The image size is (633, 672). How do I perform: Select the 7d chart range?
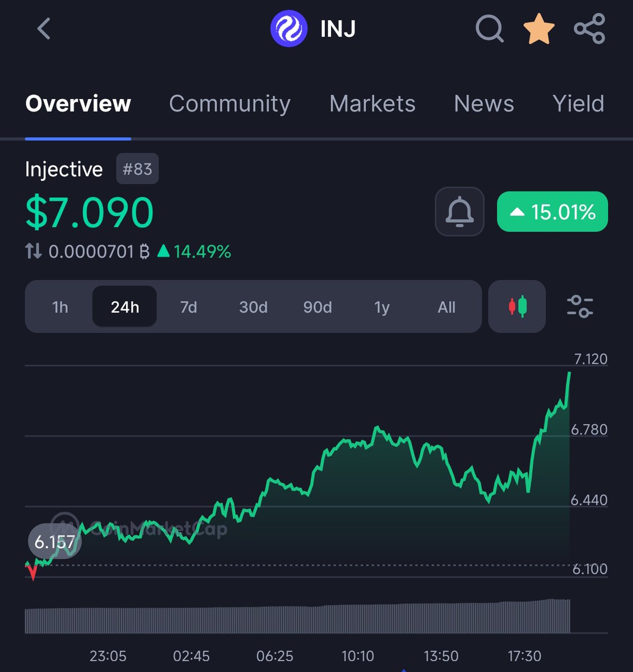tap(189, 307)
